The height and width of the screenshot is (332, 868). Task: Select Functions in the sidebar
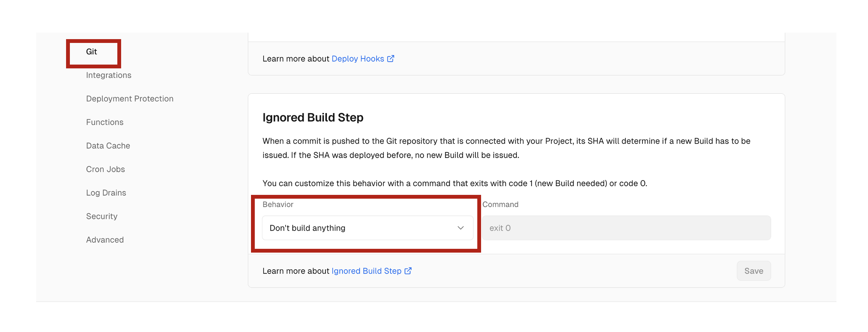click(105, 122)
